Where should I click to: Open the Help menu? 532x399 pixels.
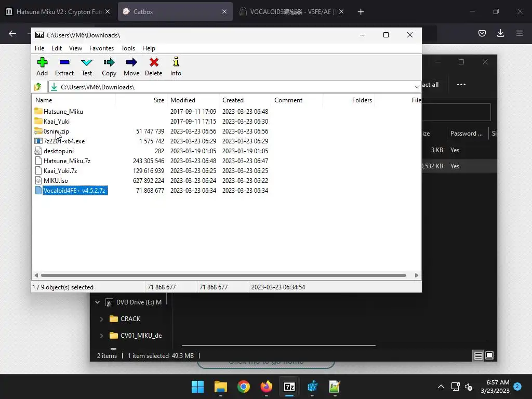pos(149,48)
